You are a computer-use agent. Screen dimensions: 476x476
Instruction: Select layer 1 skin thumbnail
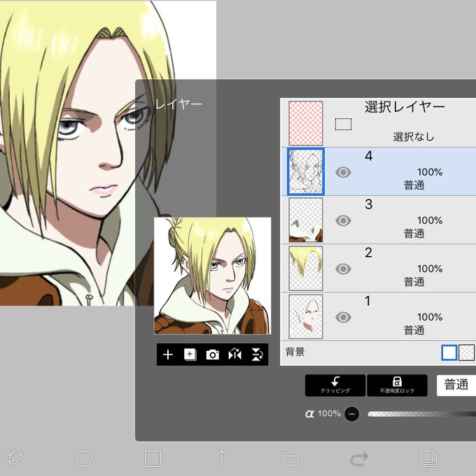click(x=306, y=316)
